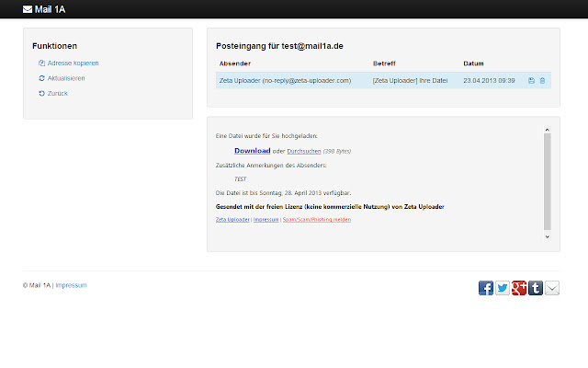Save the Zeta Uploader email via disk icon
The width and height of the screenshot is (588, 368).
pyautogui.click(x=531, y=80)
